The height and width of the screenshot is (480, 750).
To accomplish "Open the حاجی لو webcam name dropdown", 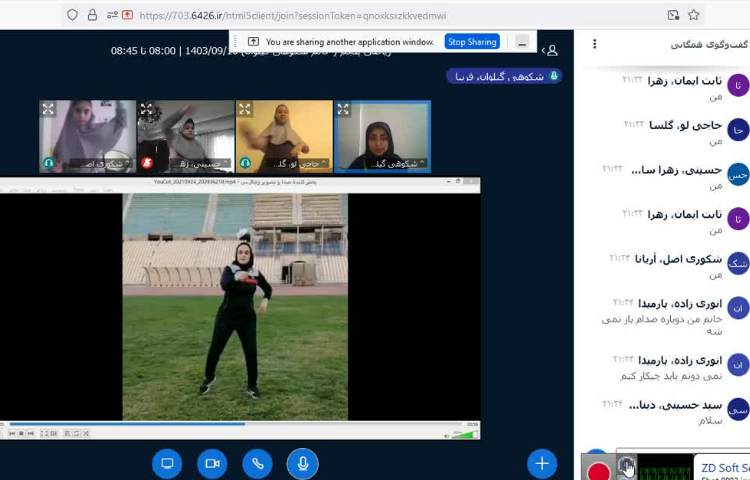I will 299,164.
